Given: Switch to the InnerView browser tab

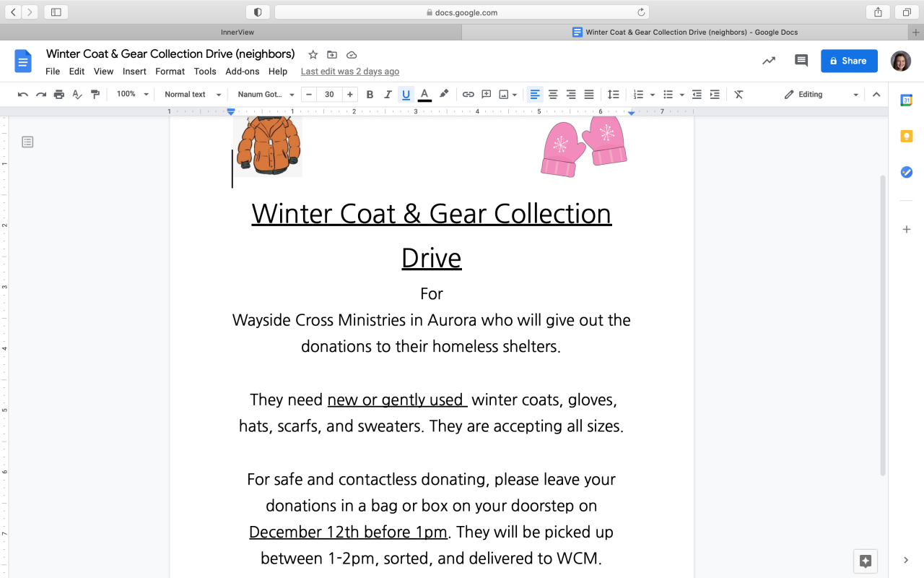Looking at the screenshot, I should [x=237, y=32].
